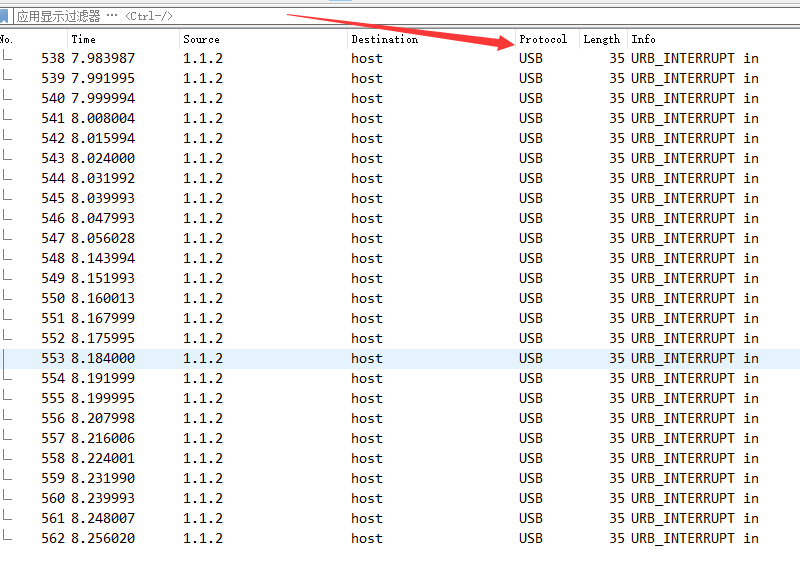The width and height of the screenshot is (800, 565).
Task: Focus the display filter input field
Action: click(x=406, y=16)
